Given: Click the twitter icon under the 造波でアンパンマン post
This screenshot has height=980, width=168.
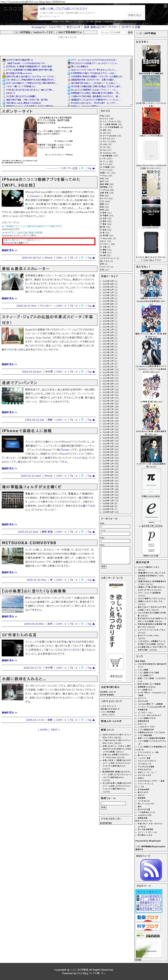Looking at the screenshot, I should pos(82,420).
